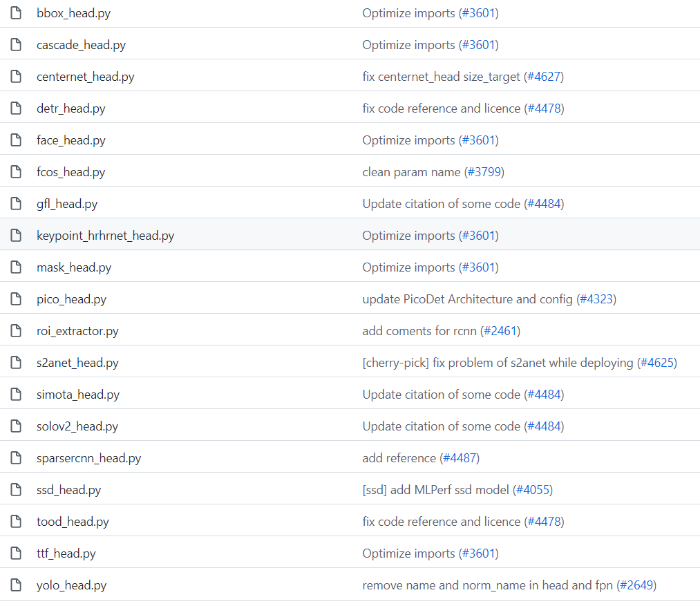Open the keypoint_hrhrnet_head.py file

coord(105,235)
